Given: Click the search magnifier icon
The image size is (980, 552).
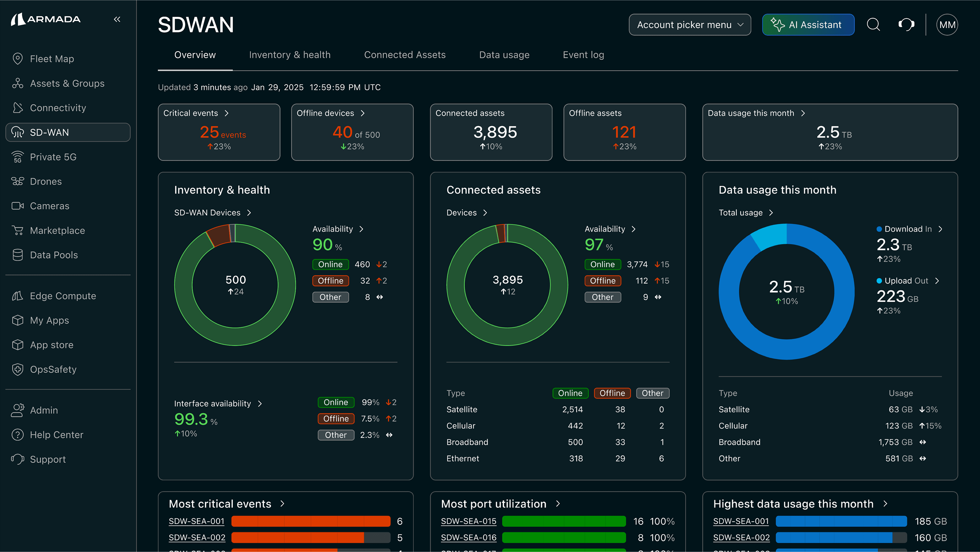Looking at the screenshot, I should [873, 25].
